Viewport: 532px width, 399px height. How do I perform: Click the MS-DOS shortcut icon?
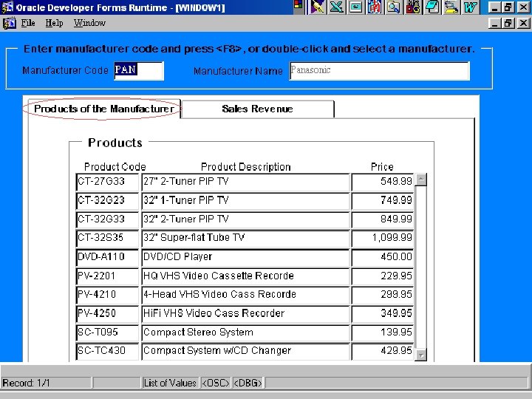412,7
